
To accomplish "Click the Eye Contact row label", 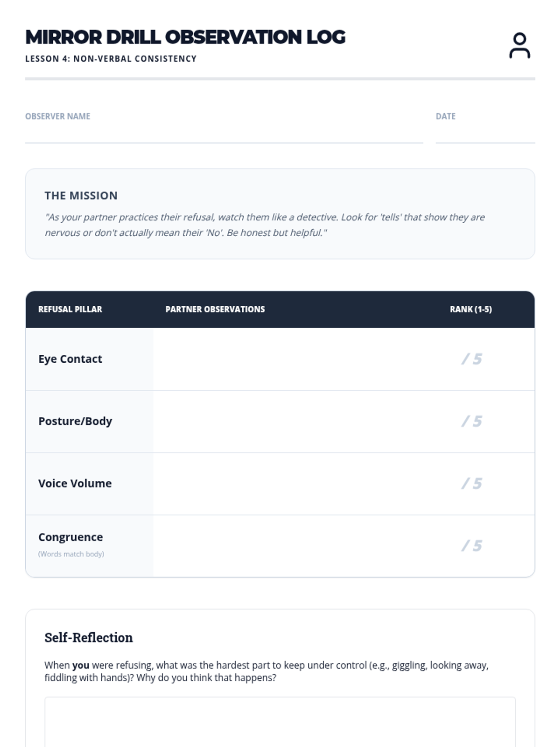I will [70, 359].
